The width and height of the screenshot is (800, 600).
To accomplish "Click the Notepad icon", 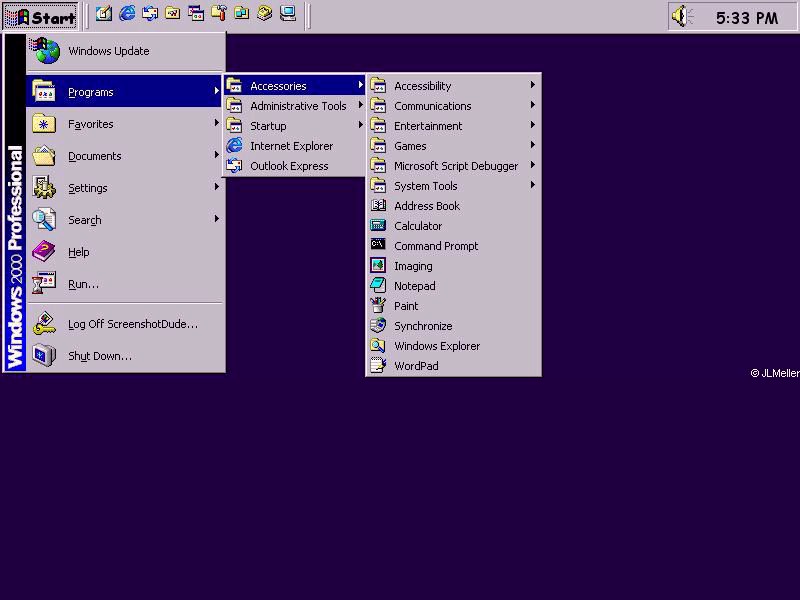I will 378,285.
